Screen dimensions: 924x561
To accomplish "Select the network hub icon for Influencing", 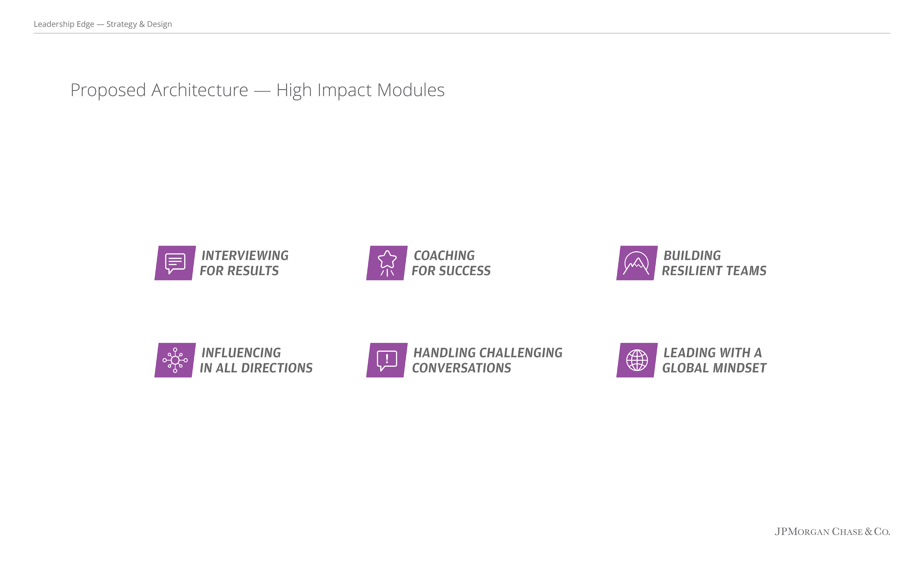I will point(175,360).
